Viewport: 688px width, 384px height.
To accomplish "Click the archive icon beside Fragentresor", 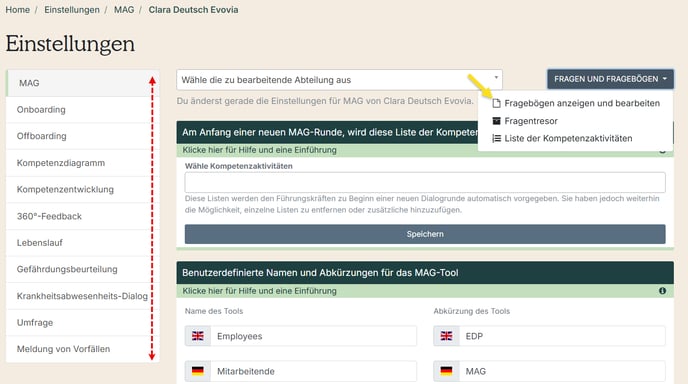I will [496, 121].
